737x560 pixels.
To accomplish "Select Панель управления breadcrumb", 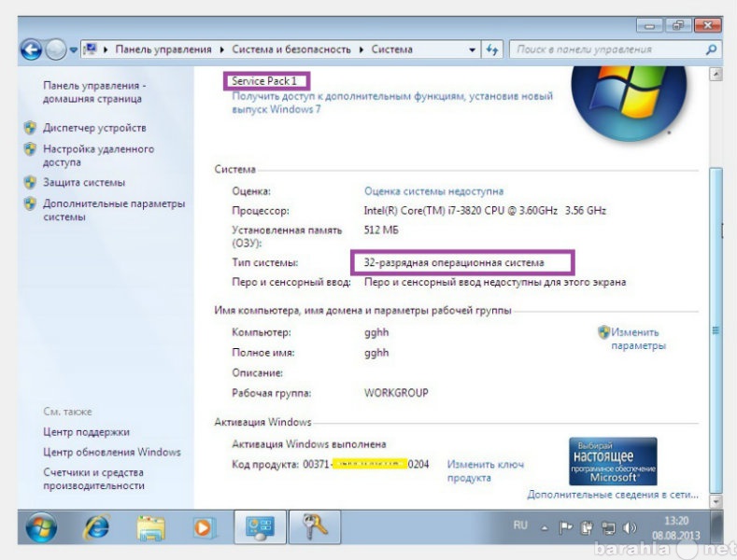I will point(163,49).
